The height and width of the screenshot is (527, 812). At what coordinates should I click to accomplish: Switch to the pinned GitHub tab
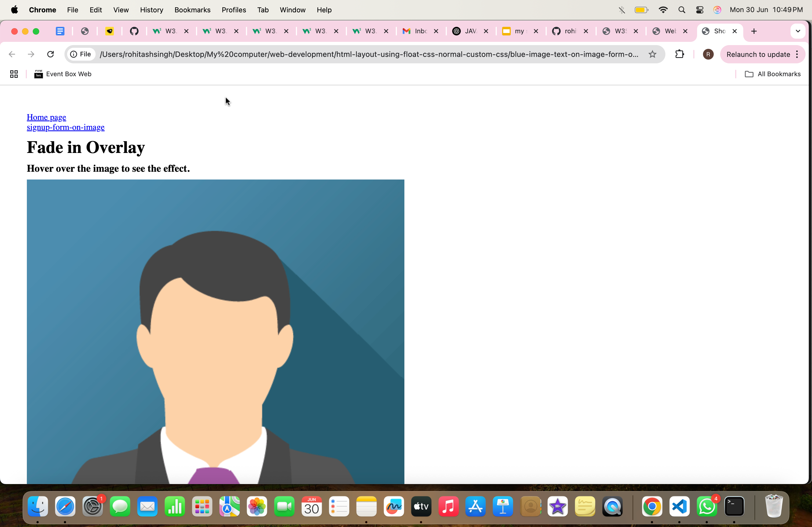134,31
